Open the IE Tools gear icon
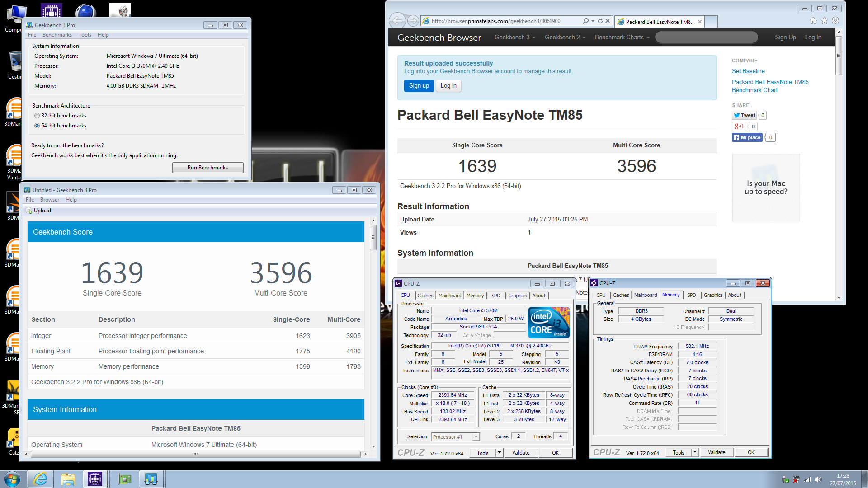This screenshot has height=488, width=868. point(835,21)
